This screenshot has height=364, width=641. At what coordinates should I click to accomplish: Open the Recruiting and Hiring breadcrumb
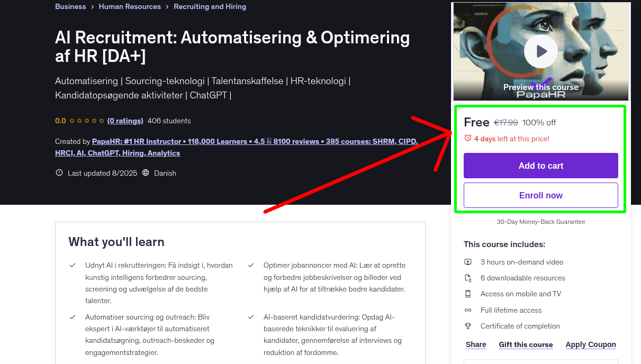coord(210,6)
